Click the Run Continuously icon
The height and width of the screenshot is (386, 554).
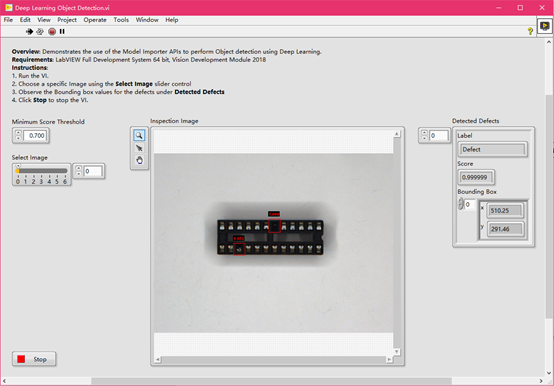(40, 31)
